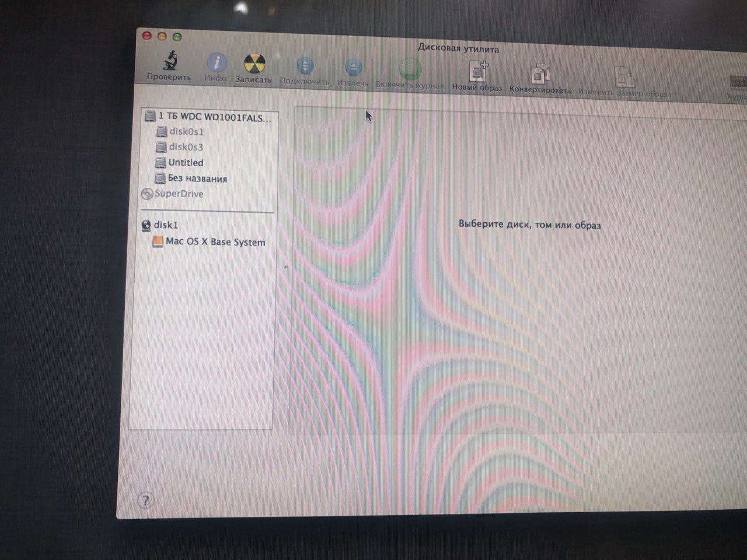Click the Проверить microscope toolbar icon
Image resolution: width=747 pixels, height=560 pixels.
click(170, 61)
